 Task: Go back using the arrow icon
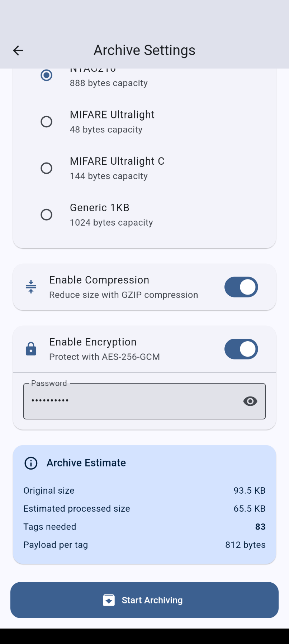coord(18,51)
